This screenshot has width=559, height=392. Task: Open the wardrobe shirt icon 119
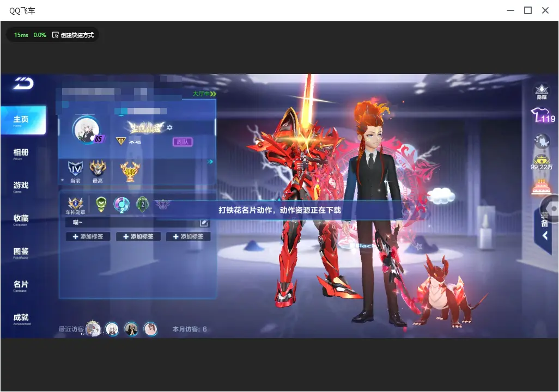(542, 116)
